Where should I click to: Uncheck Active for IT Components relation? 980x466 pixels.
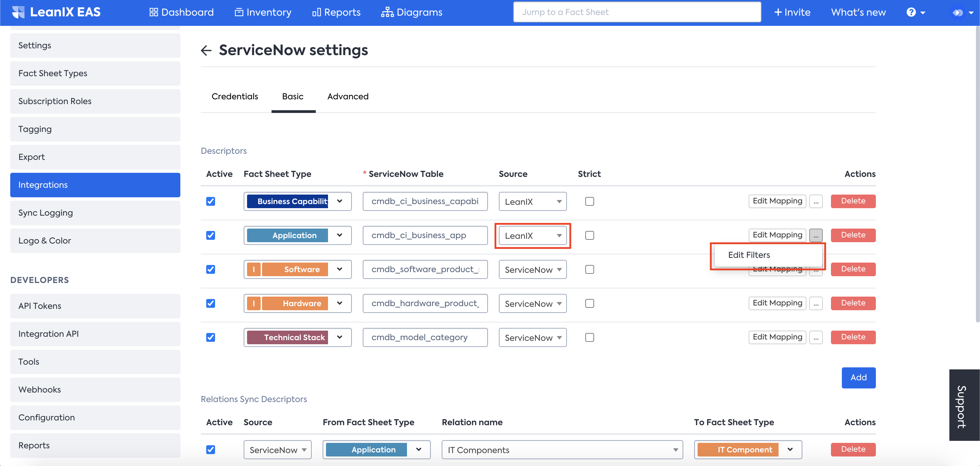point(210,449)
